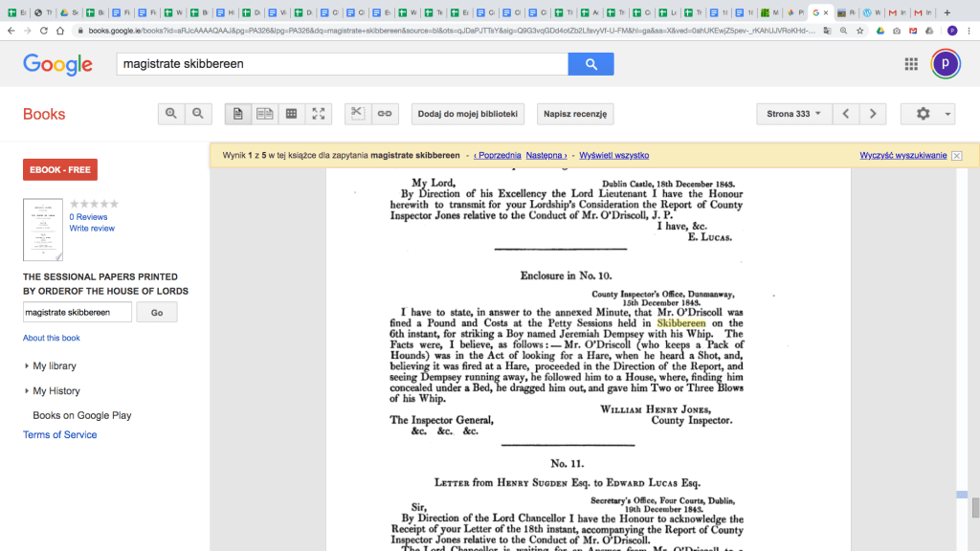Switch to thumbnail grid view
Viewport: 980px width, 551px height.
(292, 114)
